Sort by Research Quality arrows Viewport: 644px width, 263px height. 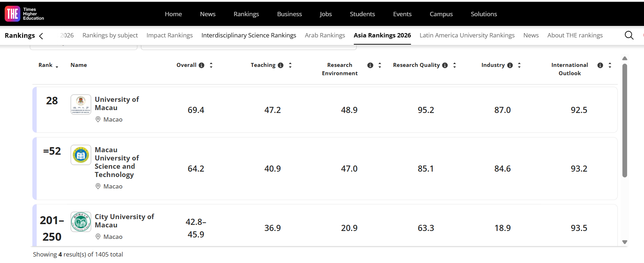tap(455, 65)
